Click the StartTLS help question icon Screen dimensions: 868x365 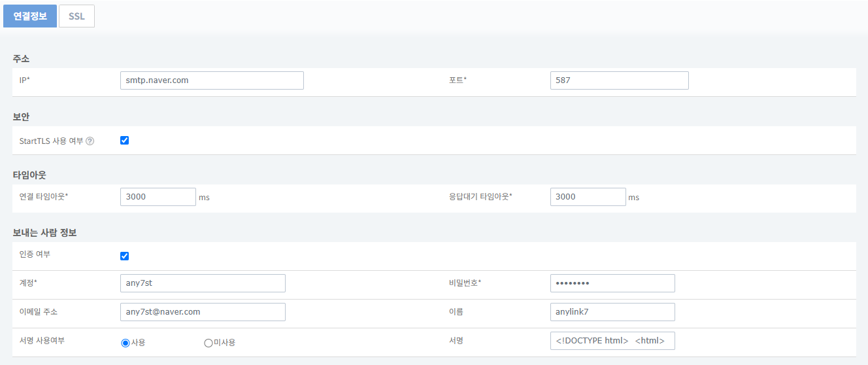tap(90, 141)
